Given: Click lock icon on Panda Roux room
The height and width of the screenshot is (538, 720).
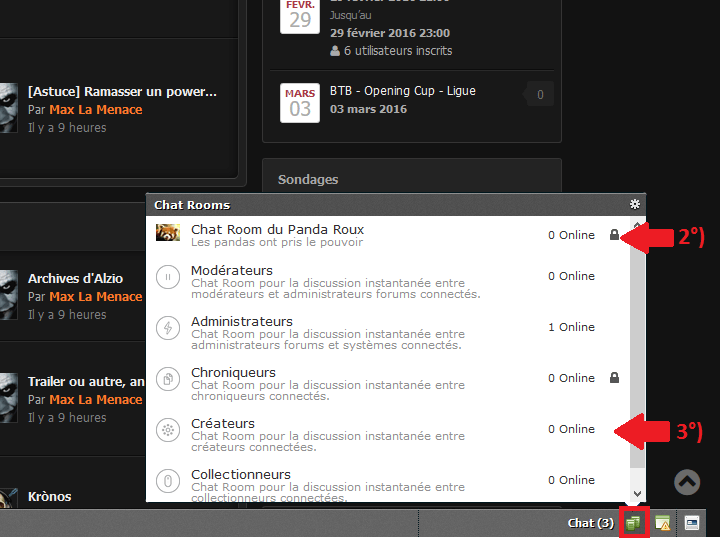Looking at the screenshot, I should coord(614,235).
